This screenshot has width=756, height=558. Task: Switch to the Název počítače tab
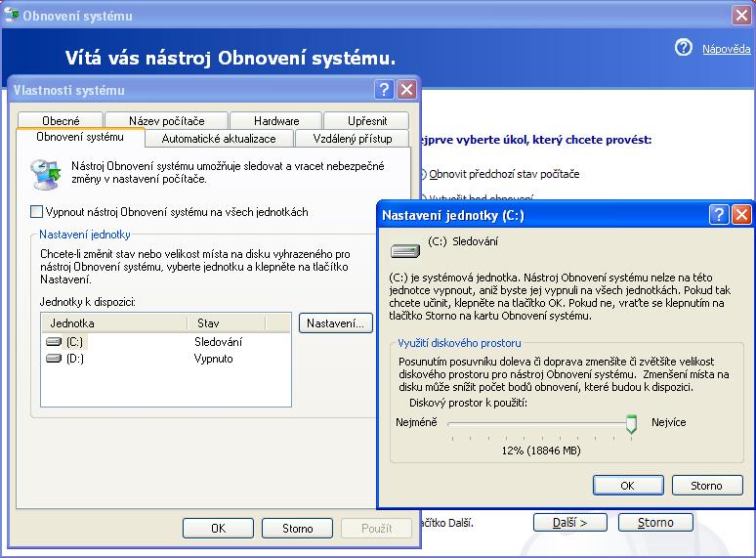tap(166, 120)
